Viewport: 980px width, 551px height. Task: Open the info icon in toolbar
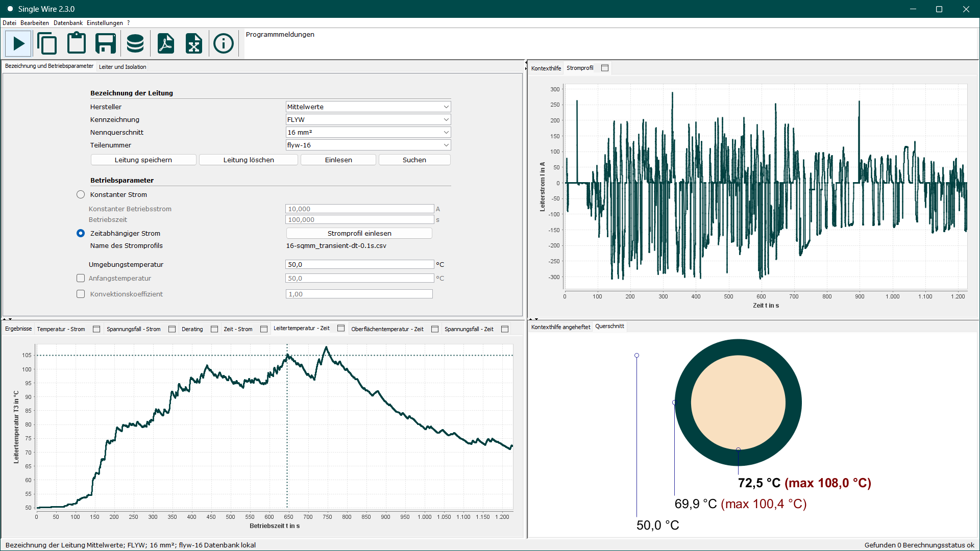point(224,43)
